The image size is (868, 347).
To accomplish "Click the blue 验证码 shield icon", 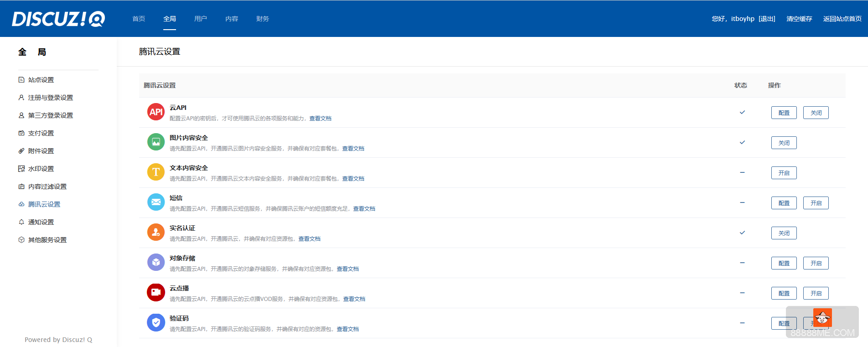I will tap(156, 322).
